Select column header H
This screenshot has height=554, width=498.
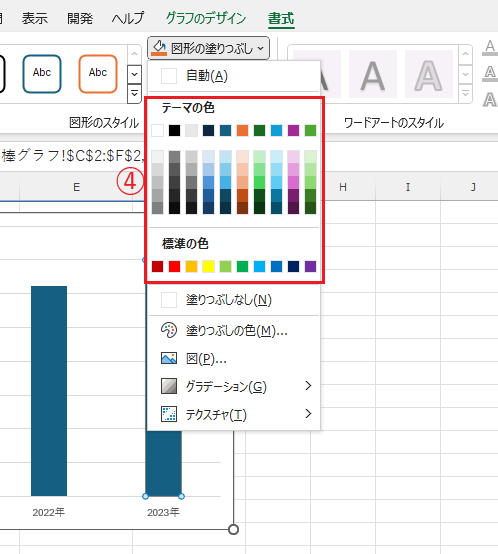(x=343, y=187)
